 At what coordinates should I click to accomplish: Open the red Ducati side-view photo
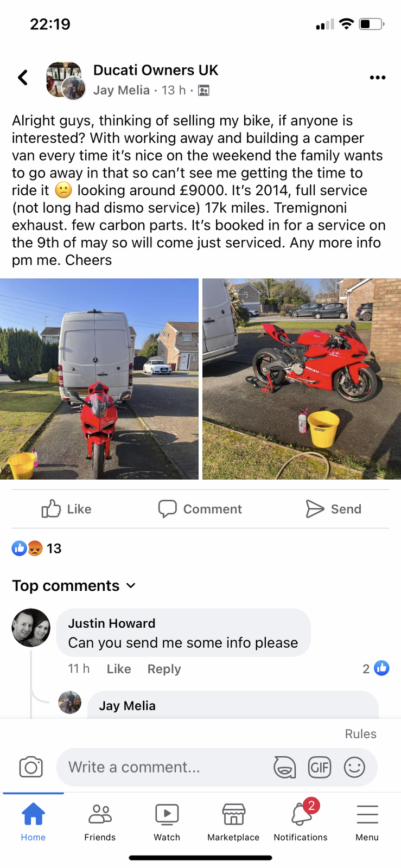pos(302,379)
